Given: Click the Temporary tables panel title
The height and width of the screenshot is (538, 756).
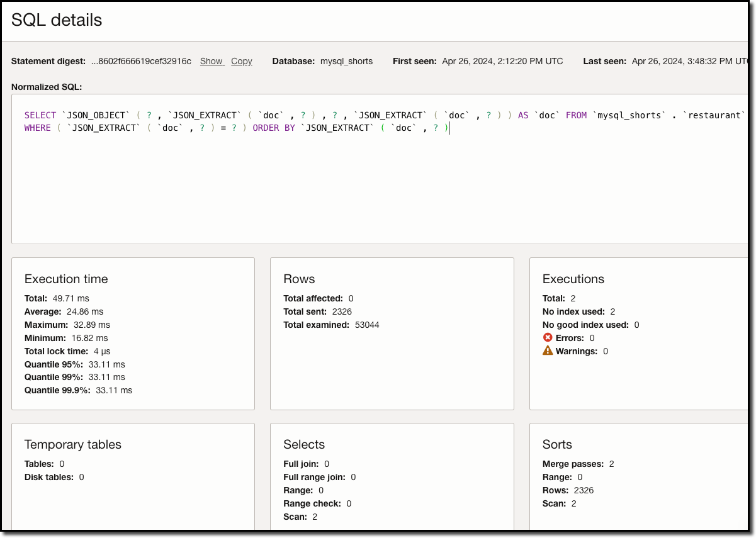Looking at the screenshot, I should point(72,444).
